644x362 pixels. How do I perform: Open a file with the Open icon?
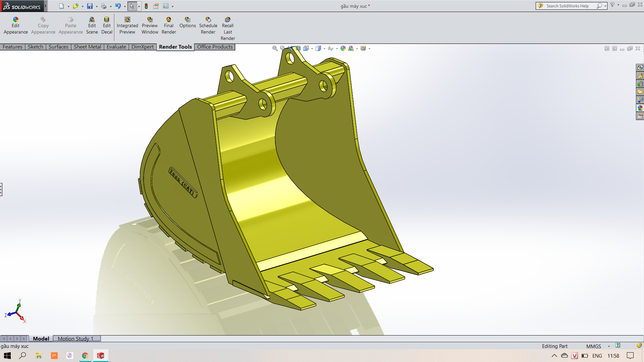tap(75, 6)
